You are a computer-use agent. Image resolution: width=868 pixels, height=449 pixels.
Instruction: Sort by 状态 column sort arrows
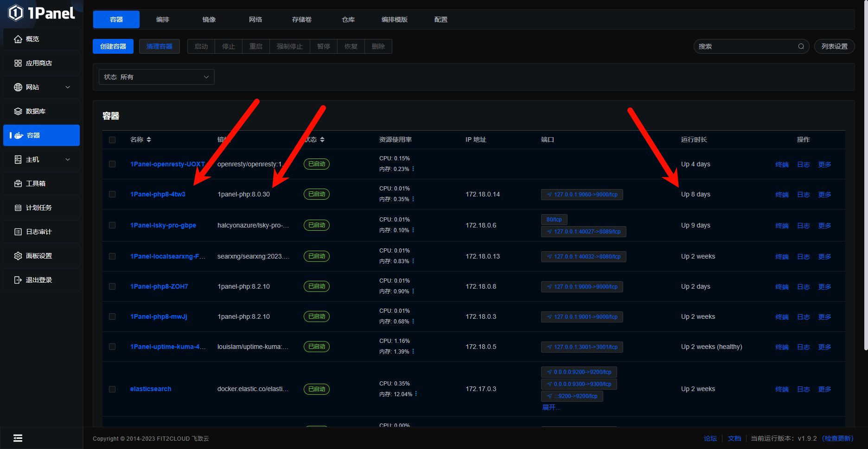point(322,139)
